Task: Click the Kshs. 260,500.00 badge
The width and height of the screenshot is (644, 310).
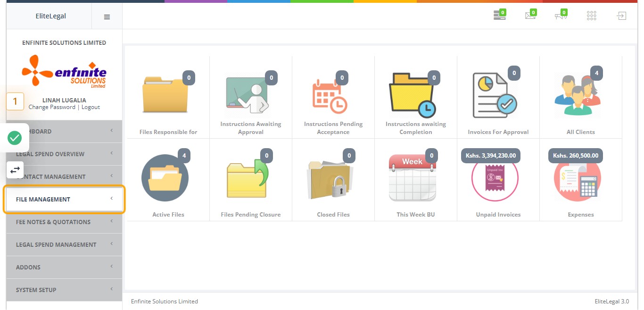Action: tap(576, 156)
